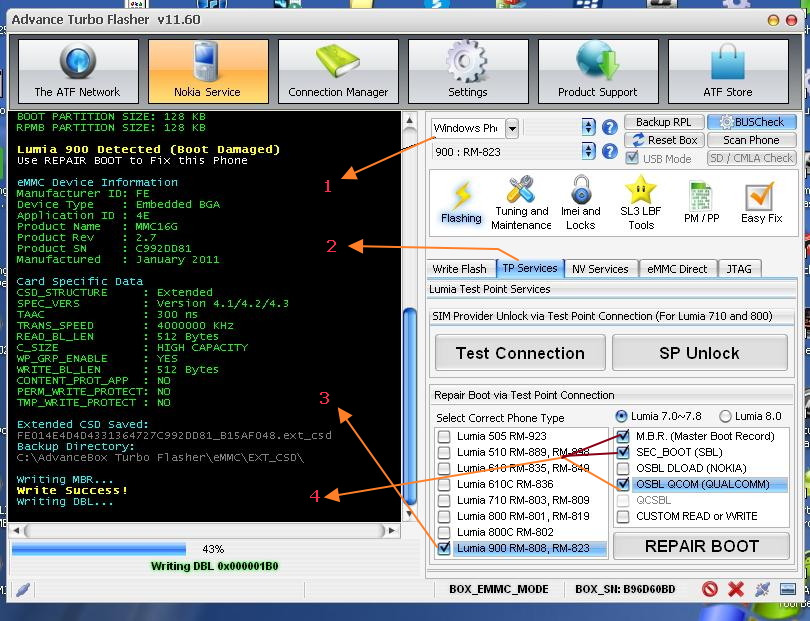810x621 pixels.
Task: Click REPAIR BOOT button
Action: pyautogui.click(x=702, y=546)
